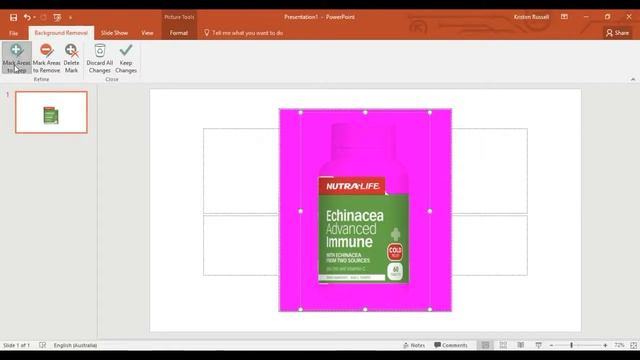
Task: Zoom out with the minus button
Action: (x=551, y=345)
